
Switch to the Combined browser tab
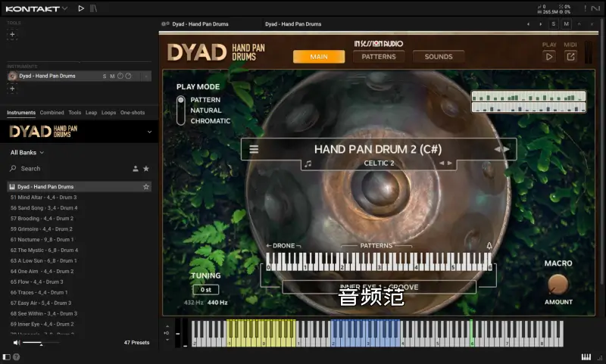[52, 113]
